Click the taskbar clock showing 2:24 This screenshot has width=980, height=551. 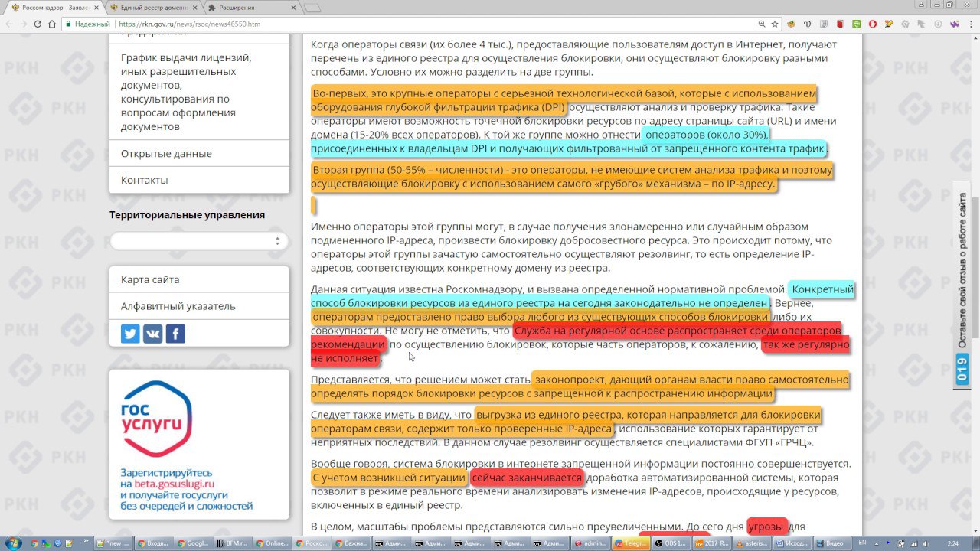point(952,543)
